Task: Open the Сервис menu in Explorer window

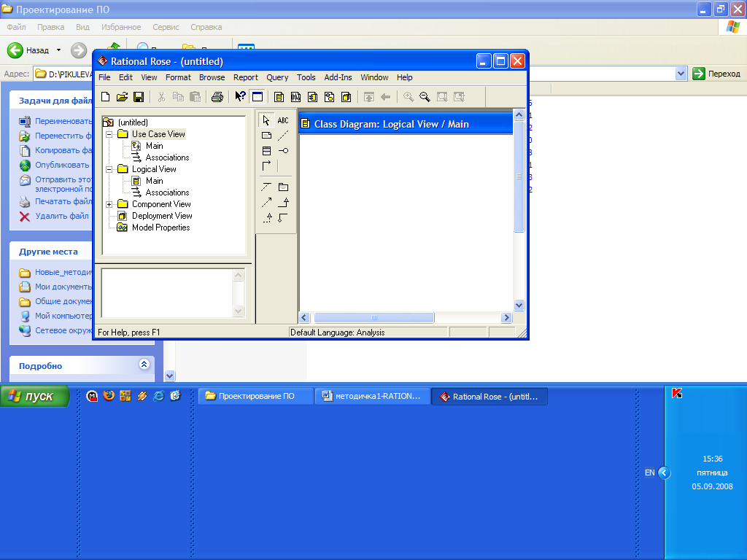Action: [166, 27]
